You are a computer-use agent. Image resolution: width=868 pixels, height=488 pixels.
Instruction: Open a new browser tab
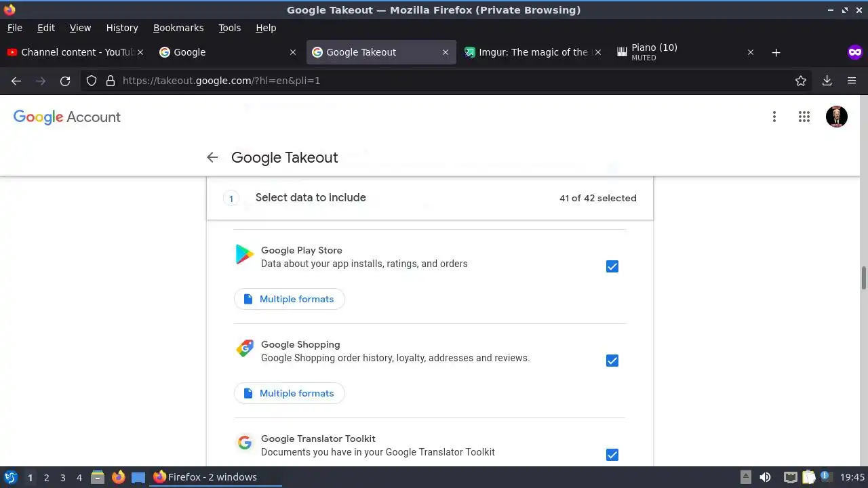click(776, 52)
